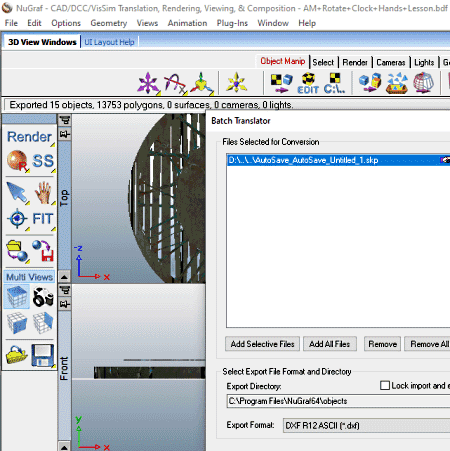Toggle the Lock import checkbox

click(x=385, y=385)
